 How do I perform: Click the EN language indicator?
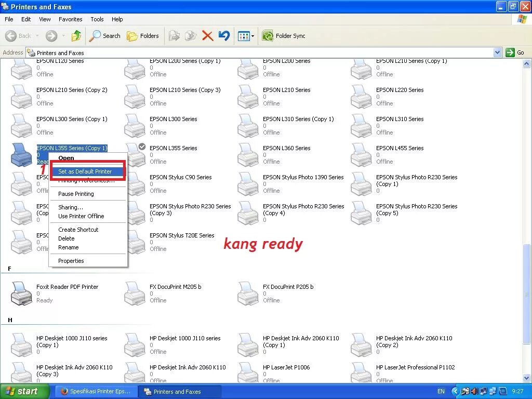tap(441, 391)
